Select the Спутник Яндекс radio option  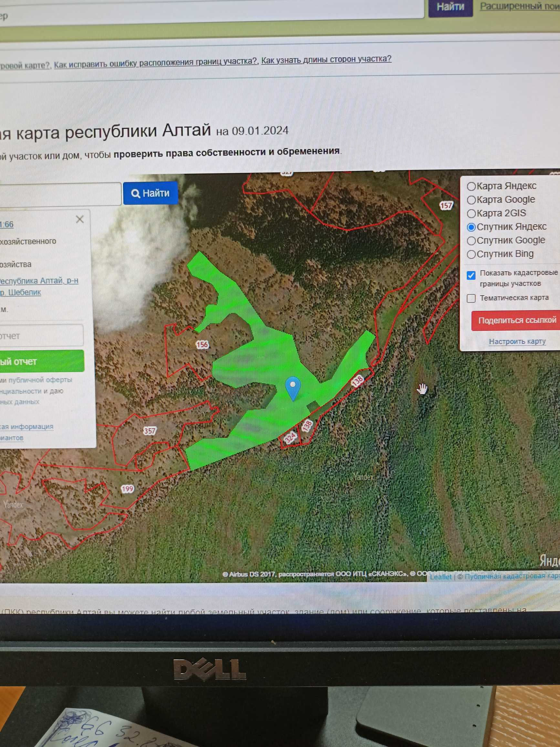[x=471, y=227]
